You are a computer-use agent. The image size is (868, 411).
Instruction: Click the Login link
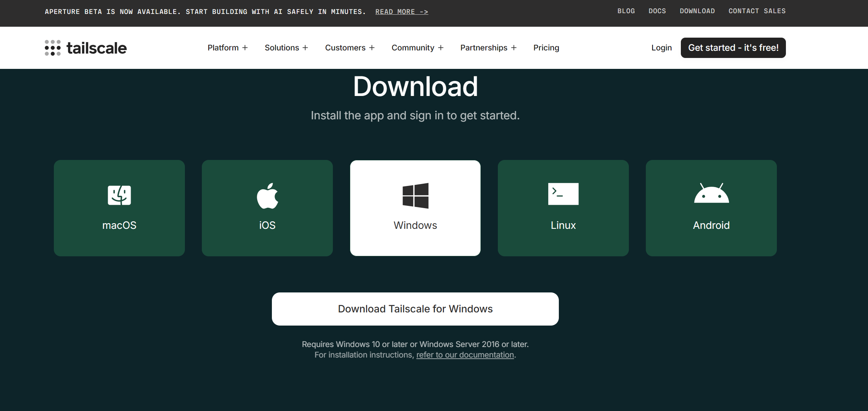click(x=662, y=48)
